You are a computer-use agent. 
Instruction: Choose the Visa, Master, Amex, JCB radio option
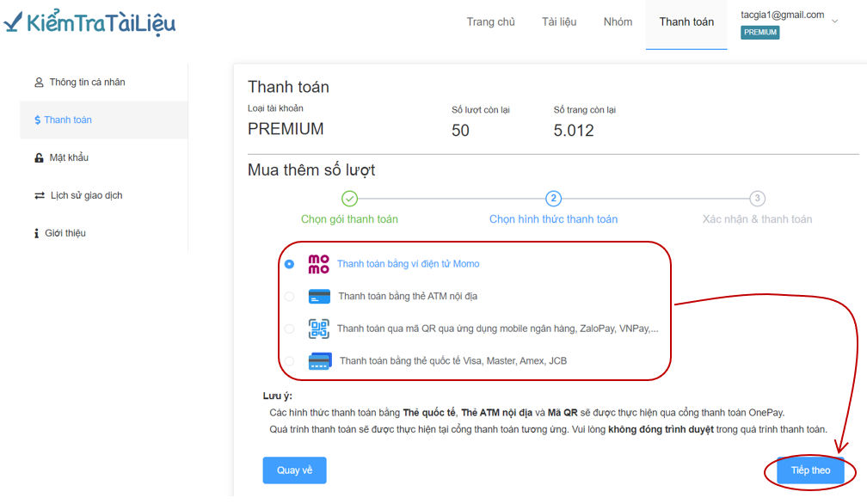tap(289, 361)
